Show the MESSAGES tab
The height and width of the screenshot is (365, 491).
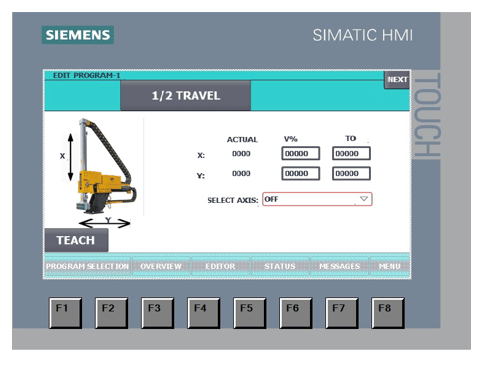pyautogui.click(x=339, y=266)
